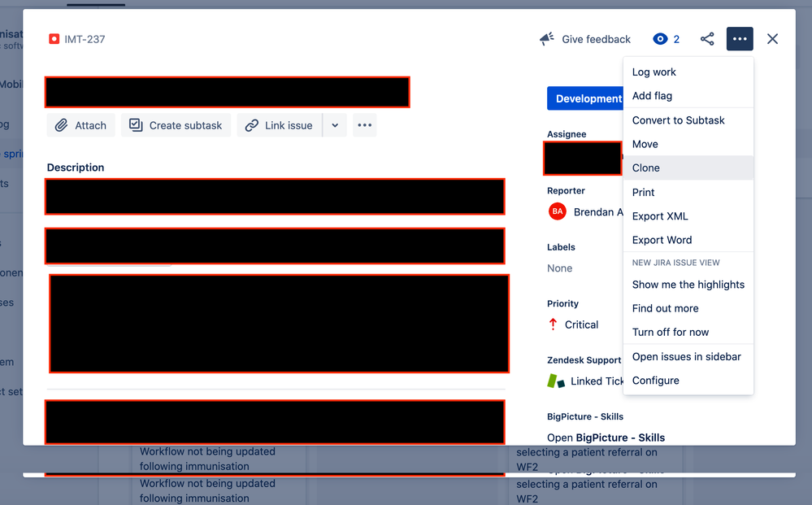
Task: Choose Add flag in the menu
Action: pos(688,96)
